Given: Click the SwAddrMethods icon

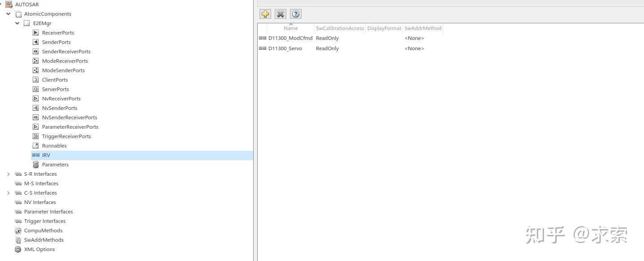Looking at the screenshot, I should tap(18, 240).
